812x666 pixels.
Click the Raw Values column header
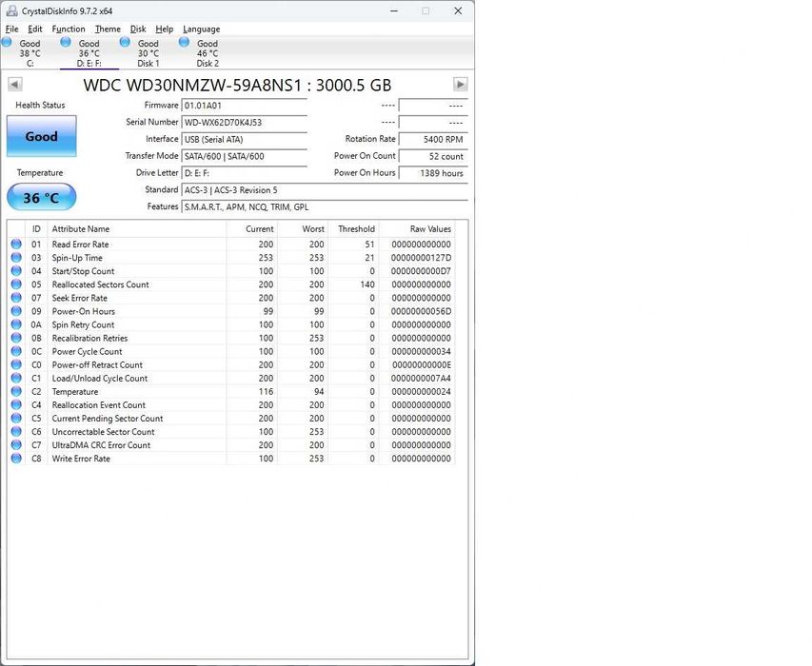coord(417,228)
